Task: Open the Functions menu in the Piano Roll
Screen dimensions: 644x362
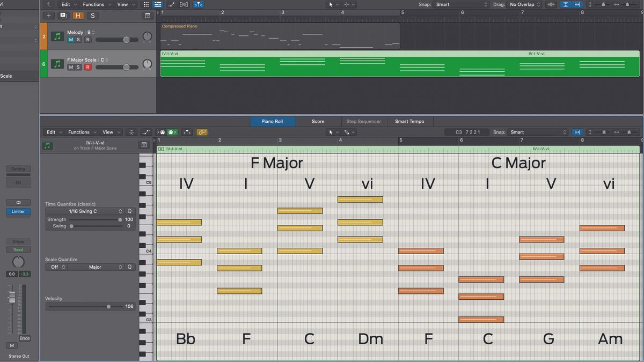Action: [x=78, y=132]
